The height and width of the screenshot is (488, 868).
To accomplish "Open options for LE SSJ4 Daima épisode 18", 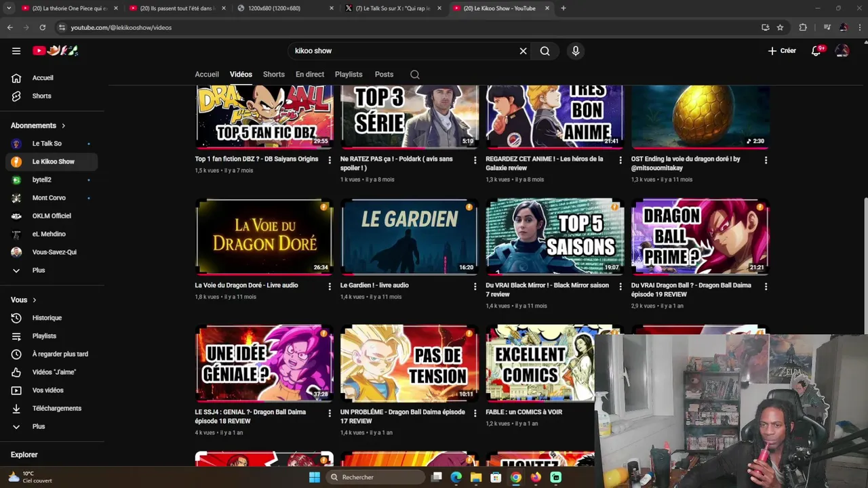I will (x=330, y=413).
